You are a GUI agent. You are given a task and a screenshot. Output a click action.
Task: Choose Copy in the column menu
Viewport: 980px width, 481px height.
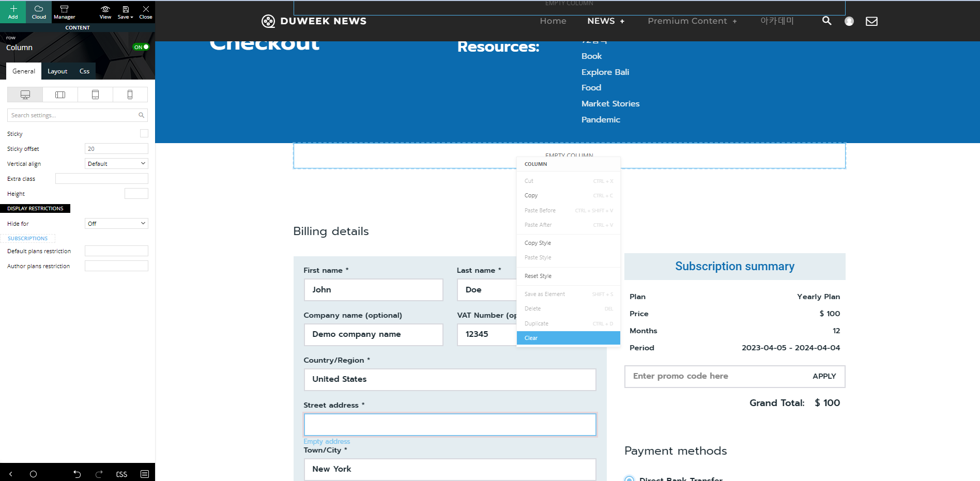click(569, 196)
